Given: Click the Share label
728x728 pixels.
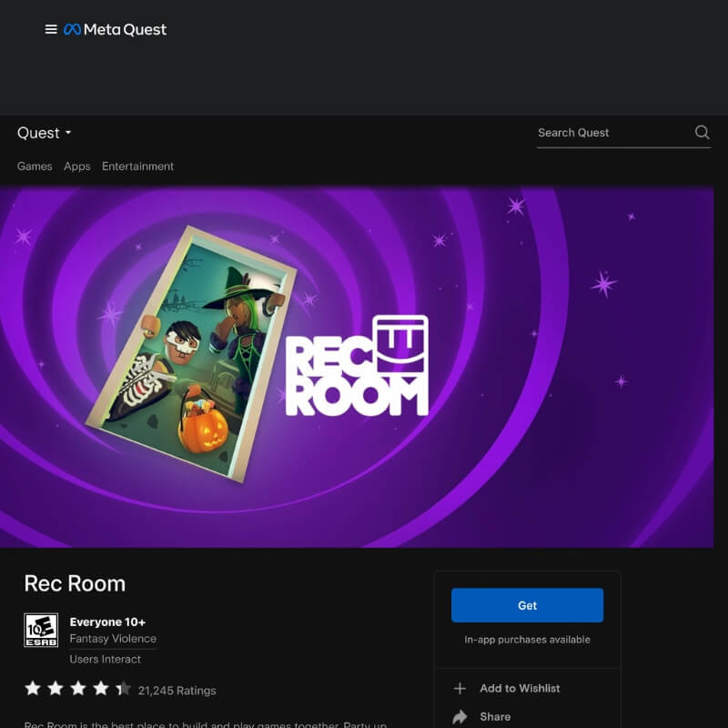Looking at the screenshot, I should pyautogui.click(x=495, y=716).
